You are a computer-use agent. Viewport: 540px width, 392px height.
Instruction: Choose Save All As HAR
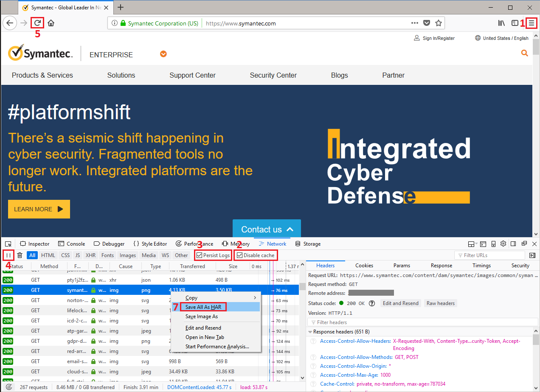pos(216,307)
